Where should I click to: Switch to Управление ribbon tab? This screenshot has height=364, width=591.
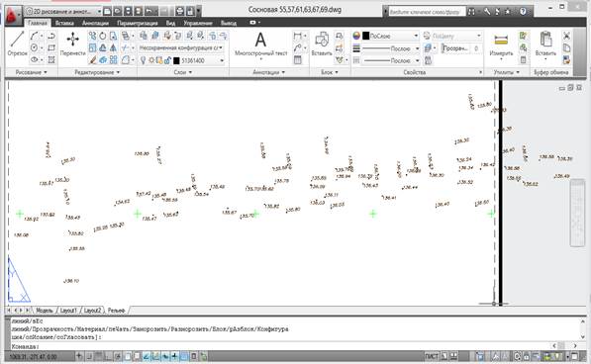tap(198, 23)
